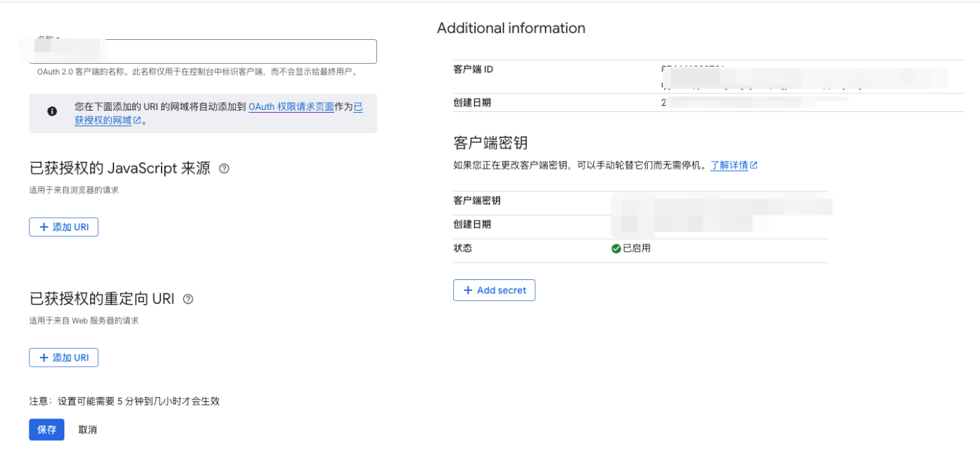This screenshot has height=462, width=980.
Task: Select the 注意：设置可能需要 5 分钟 note
Action: pos(125,401)
